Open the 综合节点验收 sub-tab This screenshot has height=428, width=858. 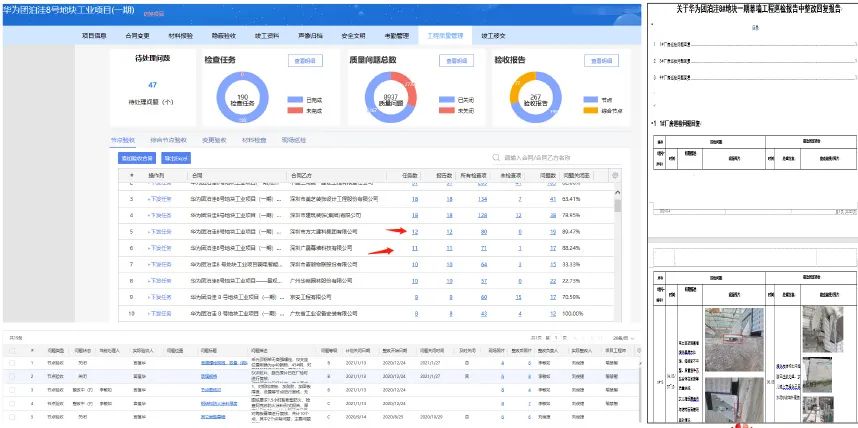coord(168,140)
